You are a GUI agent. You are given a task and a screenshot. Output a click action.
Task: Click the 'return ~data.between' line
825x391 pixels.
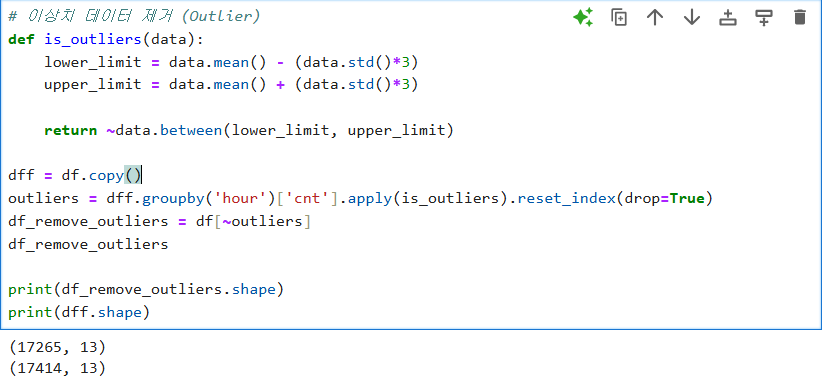tap(249, 130)
